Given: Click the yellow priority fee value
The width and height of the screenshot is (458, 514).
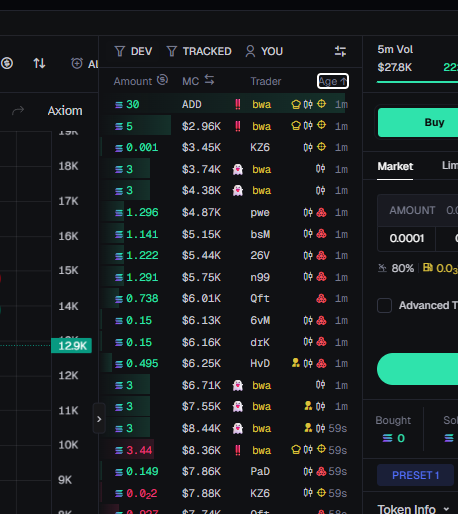Looking at the screenshot, I should pos(441,268).
